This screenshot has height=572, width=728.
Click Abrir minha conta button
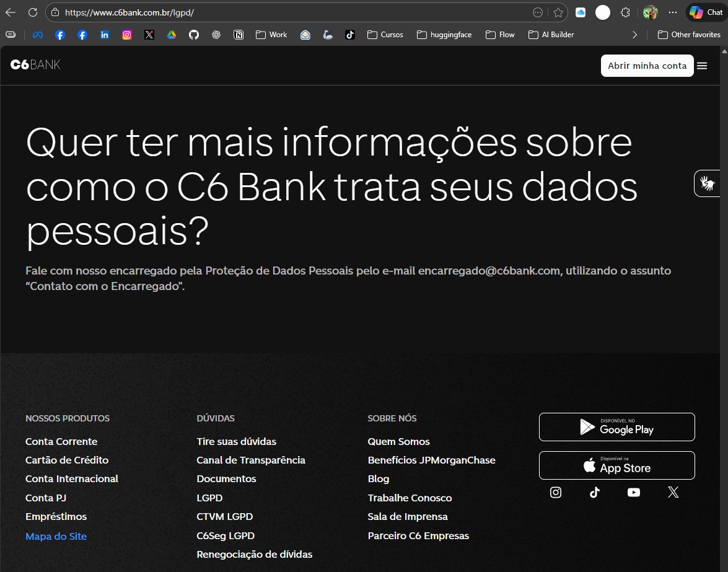[x=647, y=66]
